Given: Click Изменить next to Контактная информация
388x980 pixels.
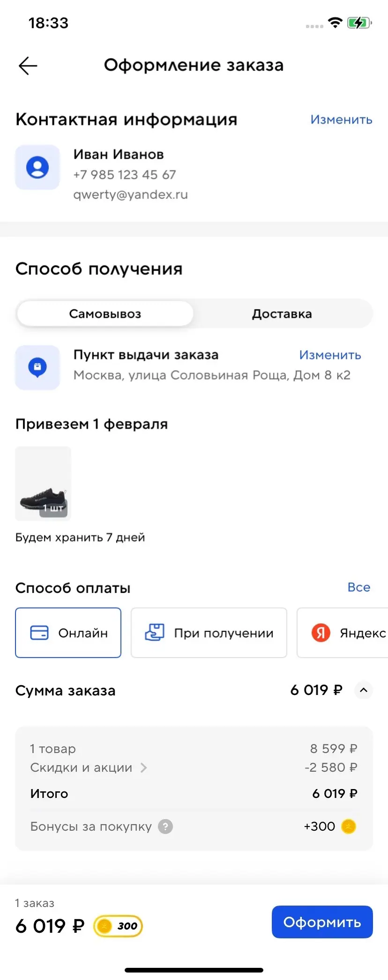Looking at the screenshot, I should [341, 120].
